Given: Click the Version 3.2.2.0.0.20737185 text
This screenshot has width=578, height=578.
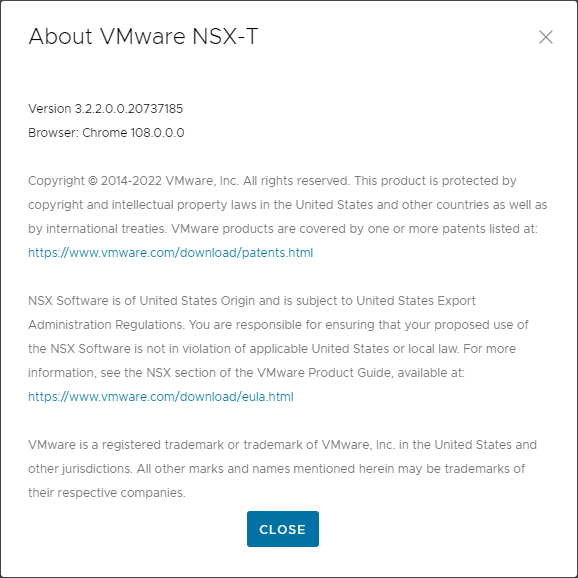Looking at the screenshot, I should [x=105, y=109].
